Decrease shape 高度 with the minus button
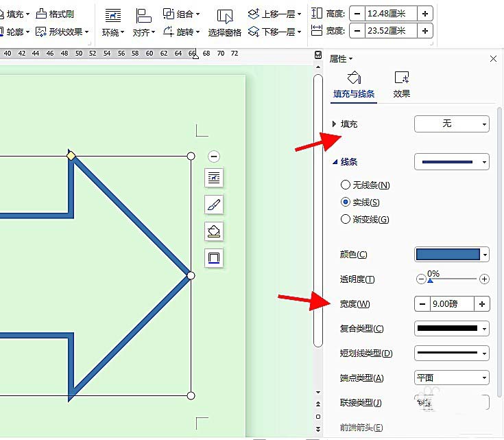 [357, 14]
